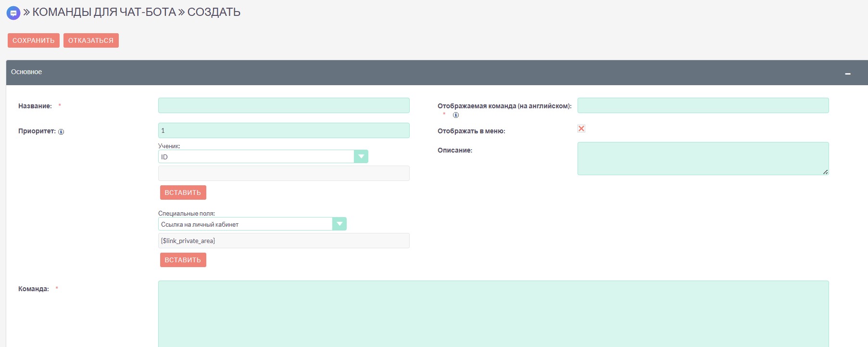Click the {$link_private_area} readonly field
The height and width of the screenshot is (347, 868).
coord(284,241)
